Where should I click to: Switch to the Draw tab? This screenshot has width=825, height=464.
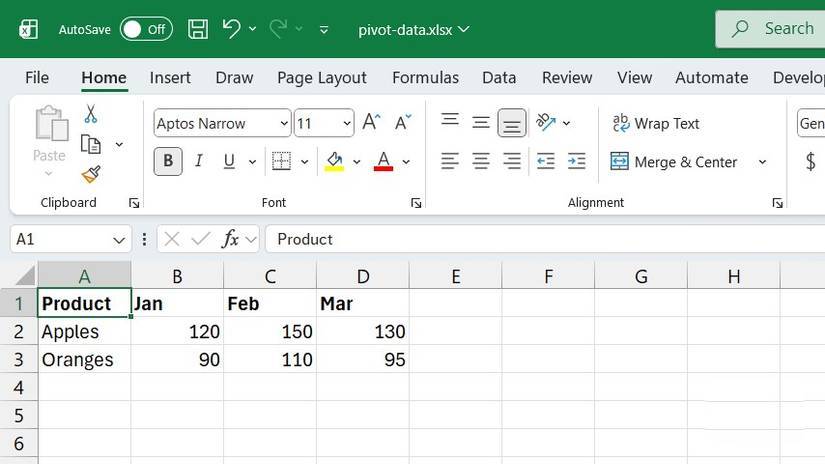click(234, 77)
